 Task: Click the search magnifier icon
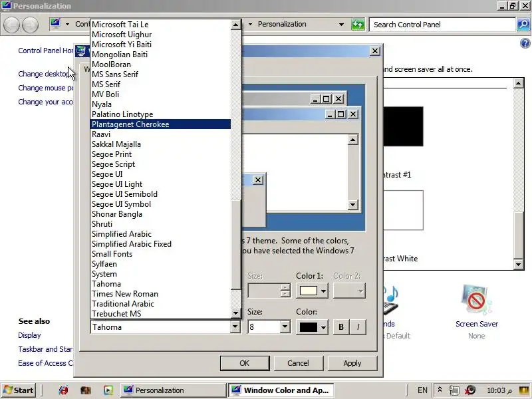(523, 25)
